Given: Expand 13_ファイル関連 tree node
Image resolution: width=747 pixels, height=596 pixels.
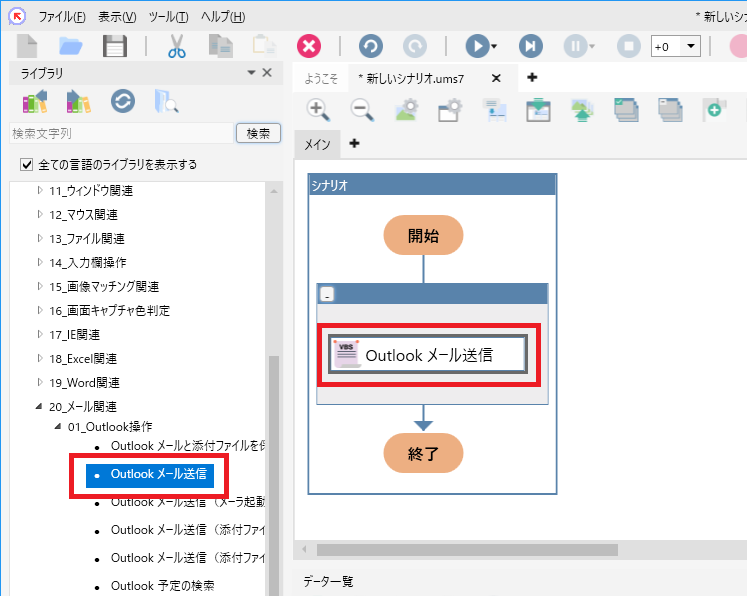Looking at the screenshot, I should [40, 238].
